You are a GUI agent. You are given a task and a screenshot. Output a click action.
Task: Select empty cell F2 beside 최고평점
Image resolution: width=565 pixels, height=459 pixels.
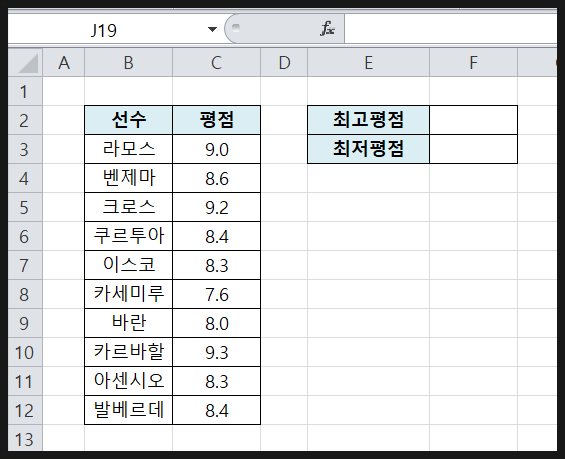(473, 120)
